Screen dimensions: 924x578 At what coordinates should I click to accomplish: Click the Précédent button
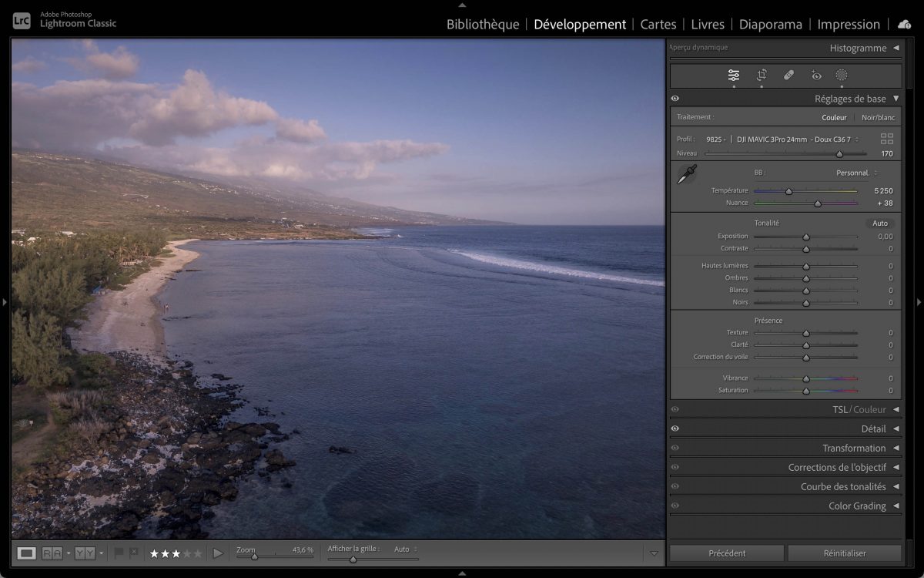pos(727,553)
